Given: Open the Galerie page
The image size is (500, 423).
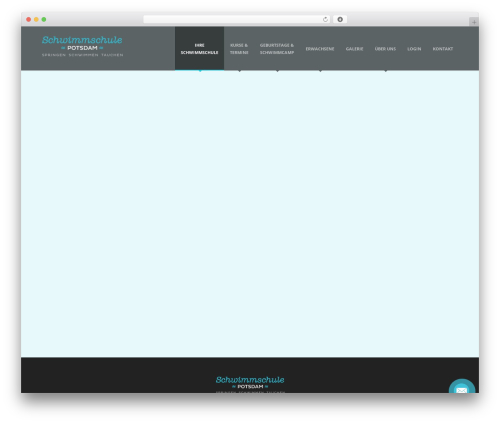Looking at the screenshot, I should coord(354,49).
